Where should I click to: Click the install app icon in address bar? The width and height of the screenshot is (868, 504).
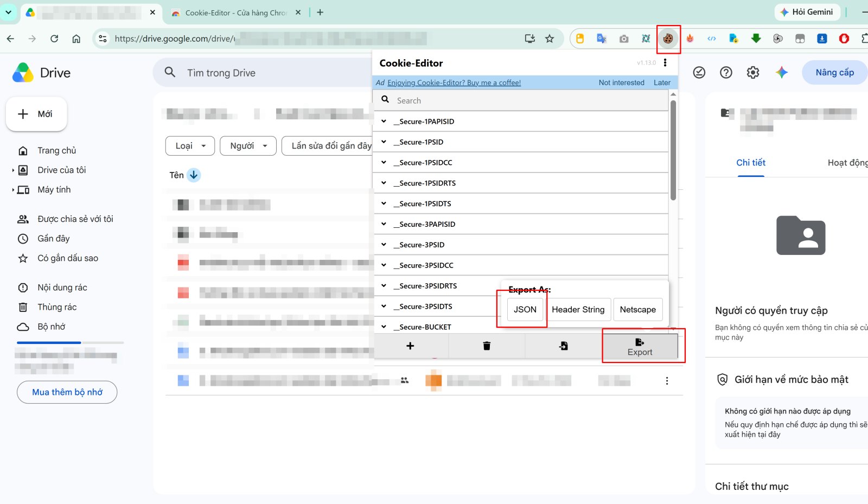click(530, 39)
